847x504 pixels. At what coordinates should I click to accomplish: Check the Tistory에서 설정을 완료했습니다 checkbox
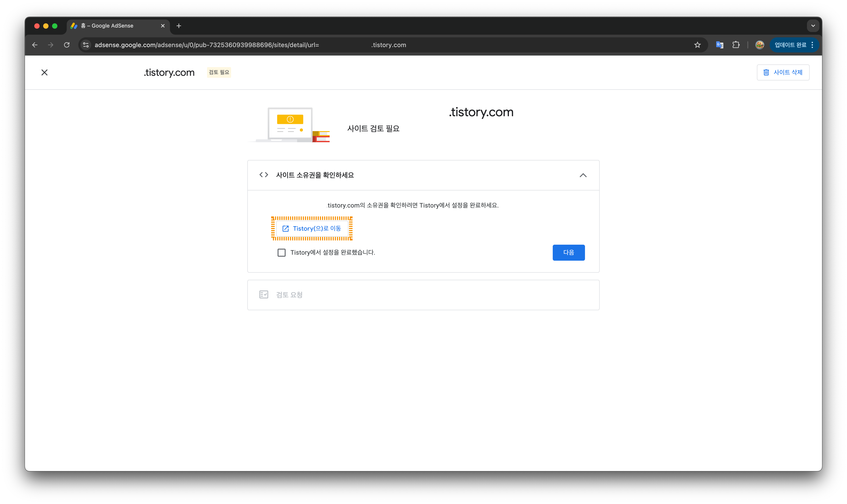click(x=281, y=253)
